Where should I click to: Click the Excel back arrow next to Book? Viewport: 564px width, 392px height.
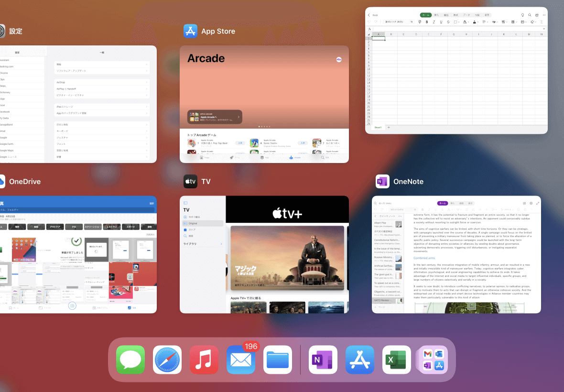pyautogui.click(x=369, y=15)
